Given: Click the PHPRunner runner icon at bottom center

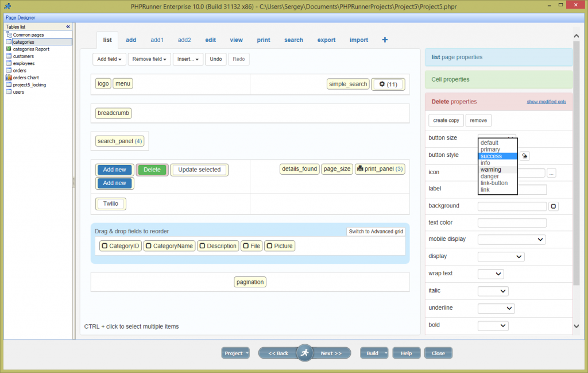Looking at the screenshot, I should tap(304, 353).
